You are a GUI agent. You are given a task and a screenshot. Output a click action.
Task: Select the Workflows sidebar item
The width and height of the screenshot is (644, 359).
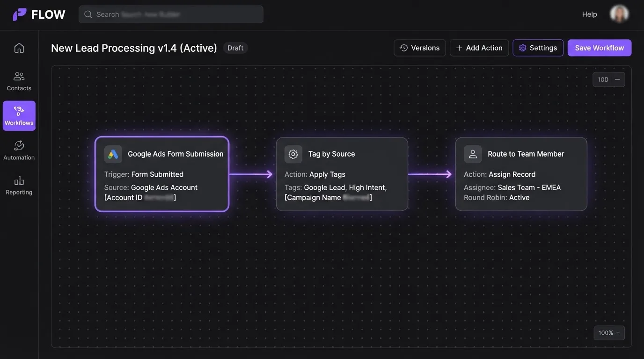coord(19,116)
